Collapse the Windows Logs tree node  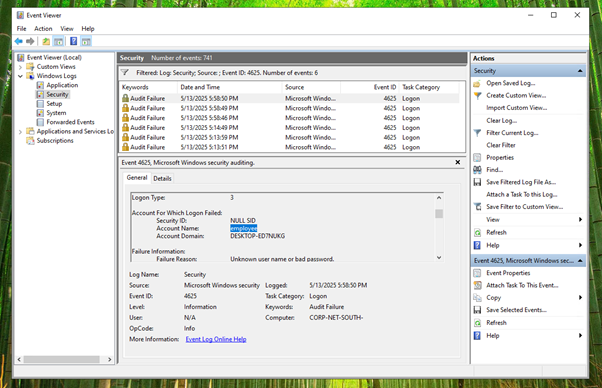click(20, 76)
